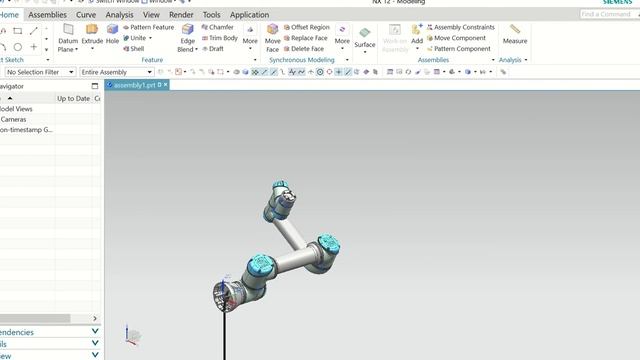
Task: Select the Hole feature tool
Action: point(112,34)
